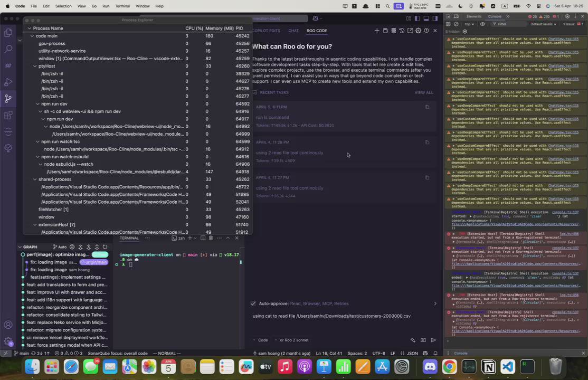Send message in Roo Code input

pos(433,340)
